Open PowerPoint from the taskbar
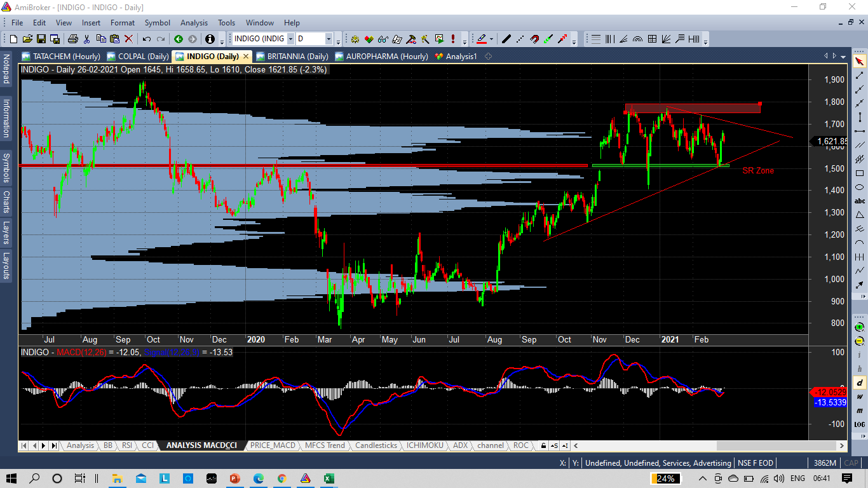Screen dimensions: 868x488 click(x=234, y=478)
